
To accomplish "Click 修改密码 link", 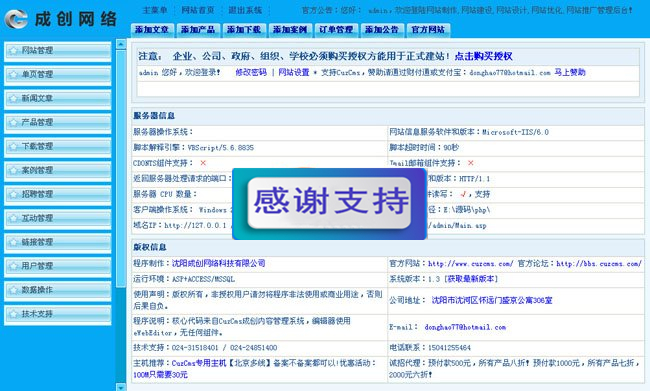I will pyautogui.click(x=251, y=73).
